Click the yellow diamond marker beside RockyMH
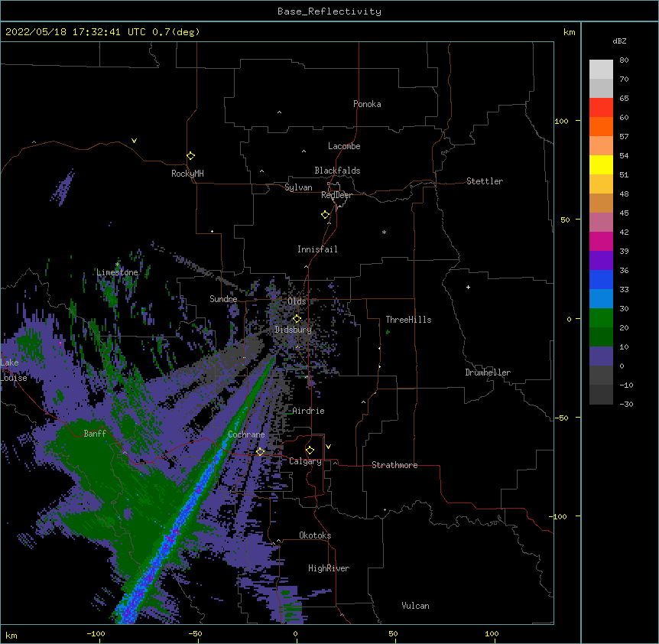This screenshot has width=659, height=644. (x=190, y=156)
